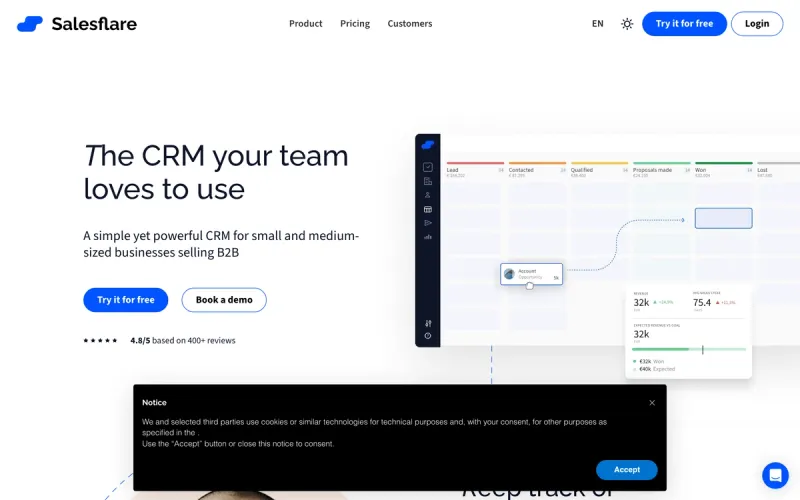800x500 pixels.
Task: Open the chat widget bubble
Action: coord(775,476)
